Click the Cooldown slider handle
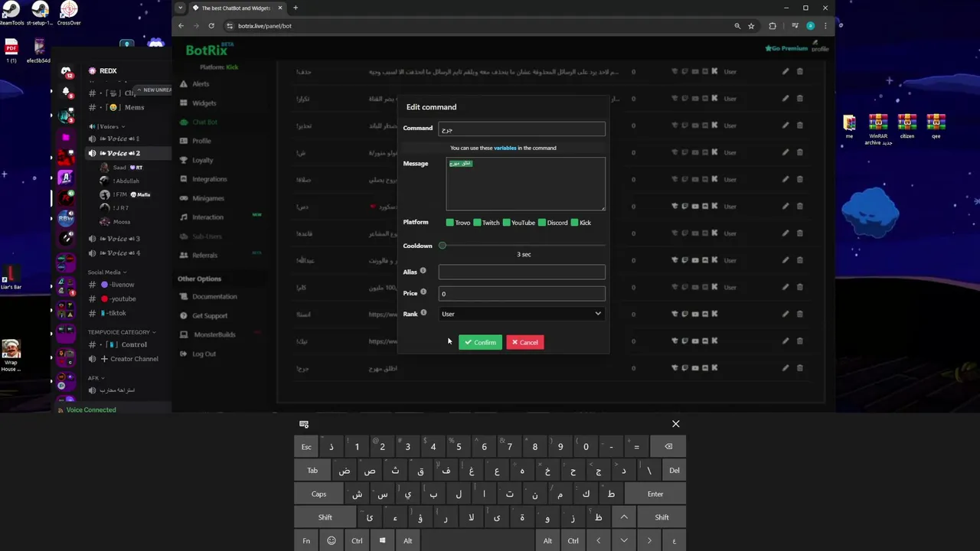Image resolution: width=980 pixels, height=551 pixels. (x=442, y=246)
